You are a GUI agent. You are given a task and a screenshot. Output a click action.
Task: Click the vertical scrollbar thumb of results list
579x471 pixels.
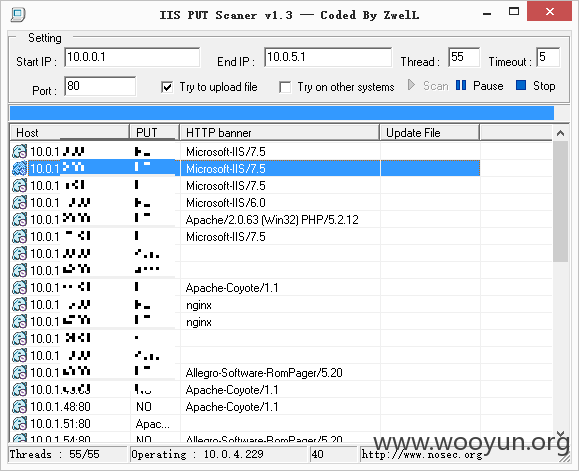pyautogui.click(x=560, y=201)
